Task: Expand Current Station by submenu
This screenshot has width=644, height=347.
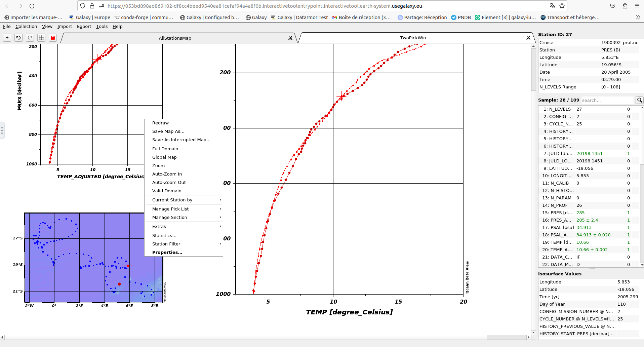Action: pos(184,200)
